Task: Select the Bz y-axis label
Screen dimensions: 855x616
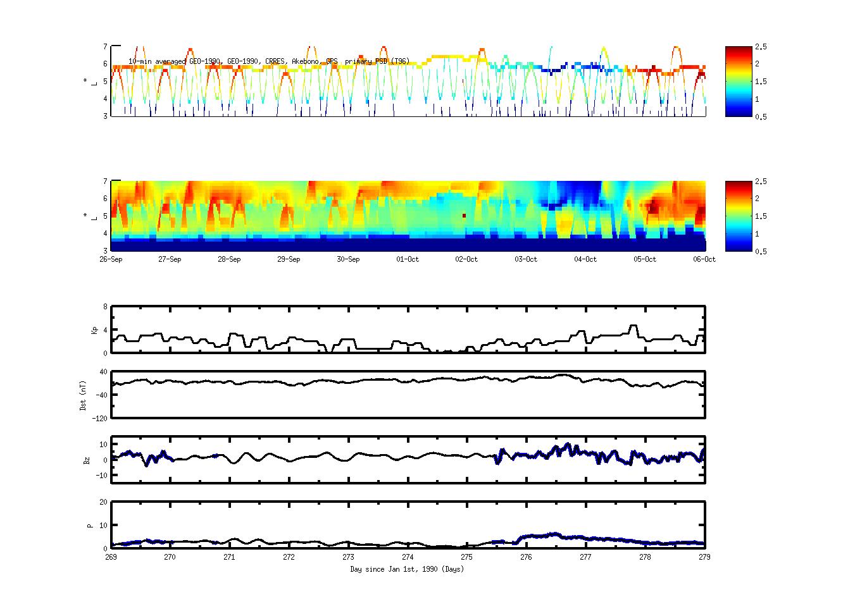Action: pyautogui.click(x=87, y=460)
